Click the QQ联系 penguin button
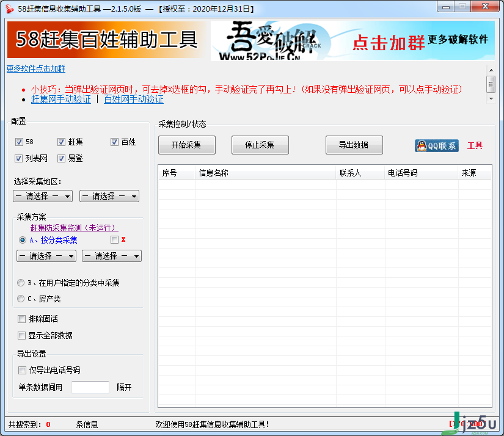The height and width of the screenshot is (436, 504). [x=437, y=145]
